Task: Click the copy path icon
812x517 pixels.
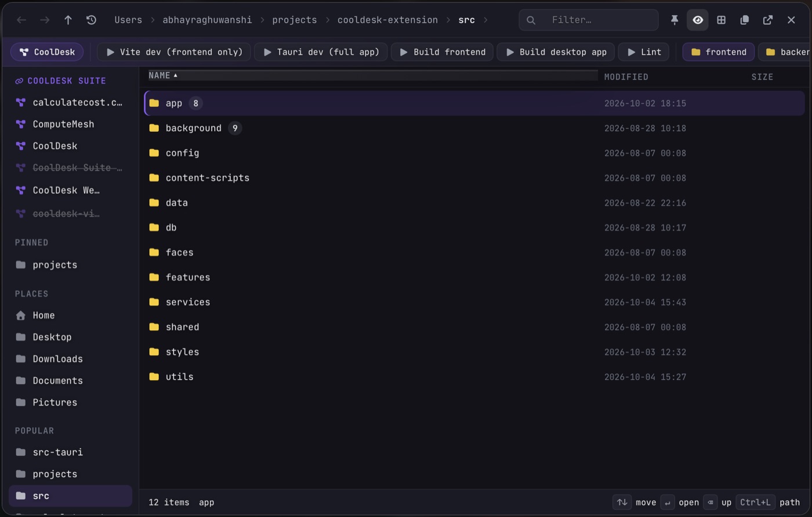Action: pyautogui.click(x=745, y=20)
